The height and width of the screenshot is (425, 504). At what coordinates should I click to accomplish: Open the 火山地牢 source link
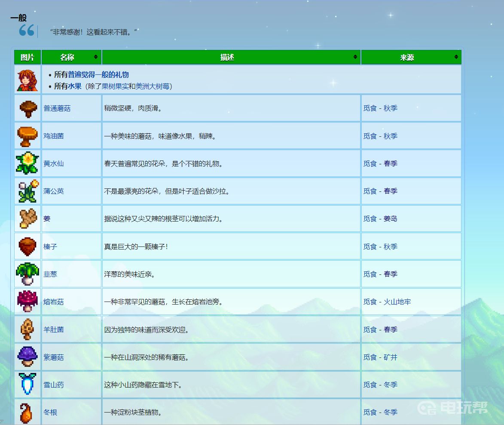point(397,302)
